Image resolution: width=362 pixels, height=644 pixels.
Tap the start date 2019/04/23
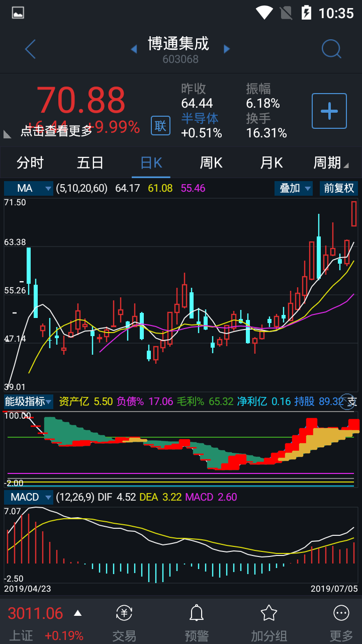[x=28, y=588]
